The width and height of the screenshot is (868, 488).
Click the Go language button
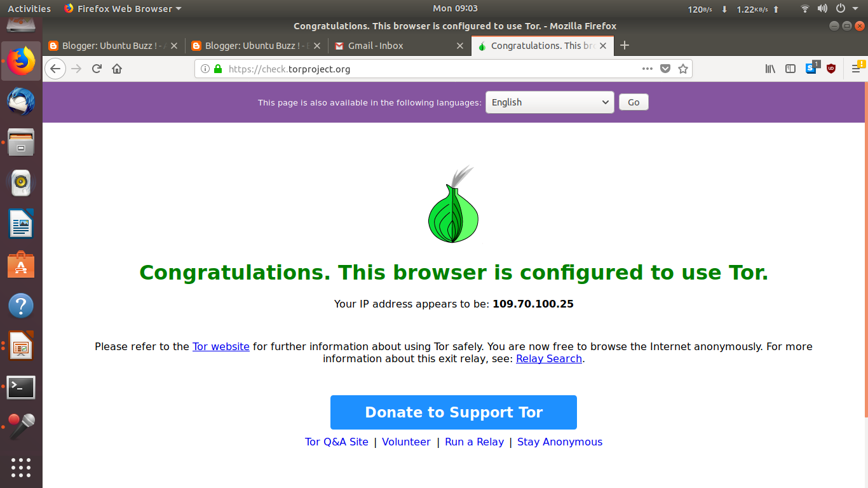coord(634,102)
